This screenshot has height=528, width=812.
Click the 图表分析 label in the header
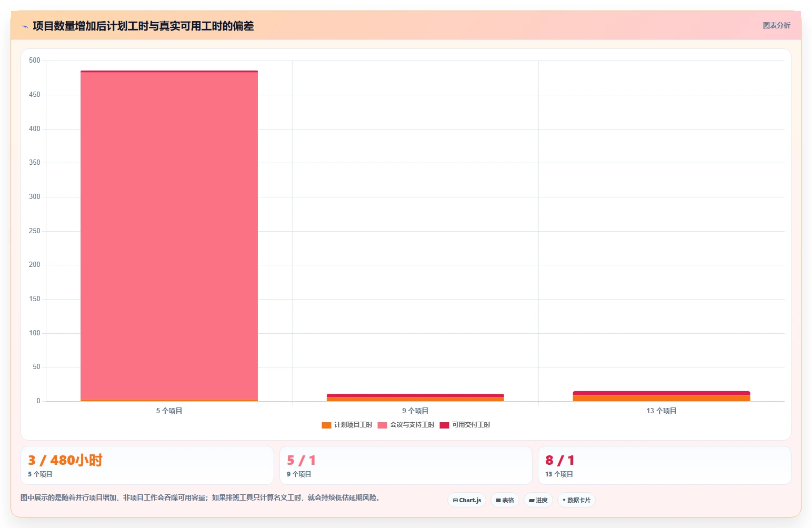click(776, 25)
